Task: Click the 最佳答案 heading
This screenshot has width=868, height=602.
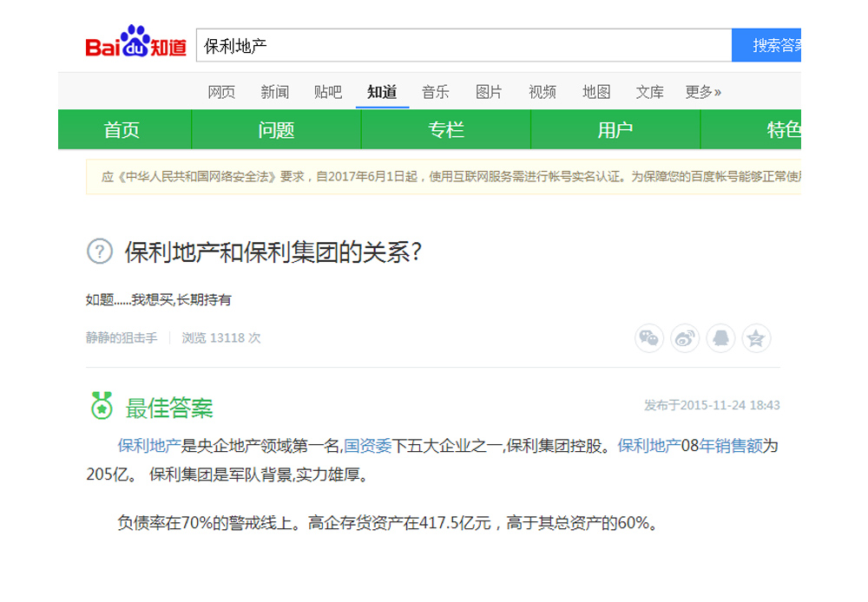Action: (x=169, y=408)
